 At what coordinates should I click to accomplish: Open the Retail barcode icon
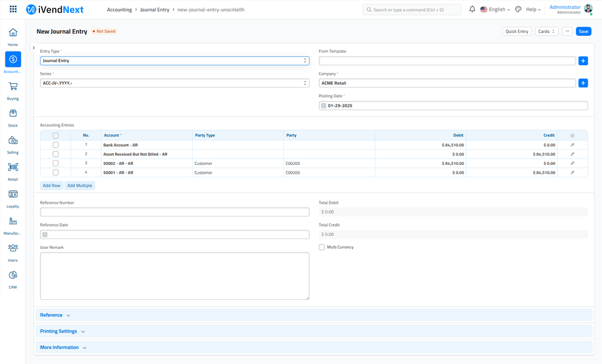point(13,168)
